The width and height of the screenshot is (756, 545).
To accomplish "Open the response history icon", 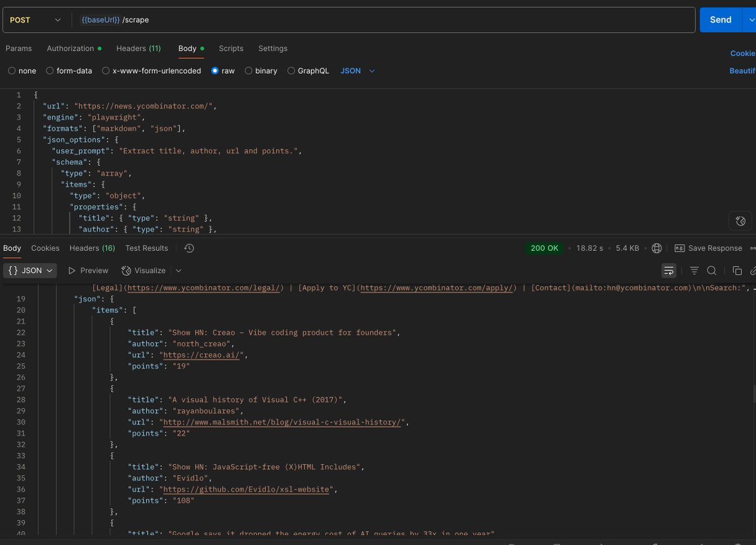I will [x=189, y=248].
